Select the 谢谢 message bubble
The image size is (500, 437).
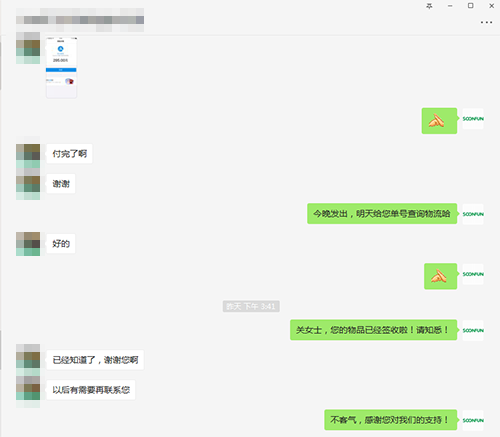point(61,183)
